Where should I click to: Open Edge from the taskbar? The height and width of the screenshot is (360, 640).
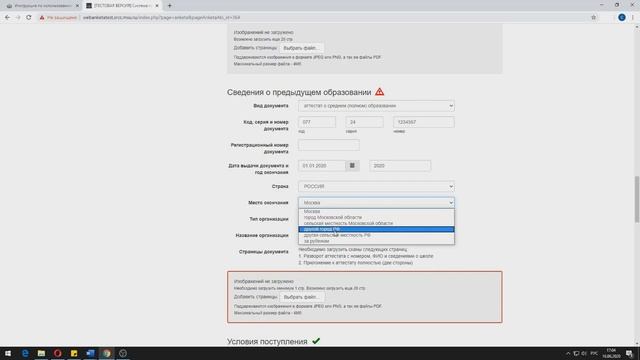(x=25, y=353)
